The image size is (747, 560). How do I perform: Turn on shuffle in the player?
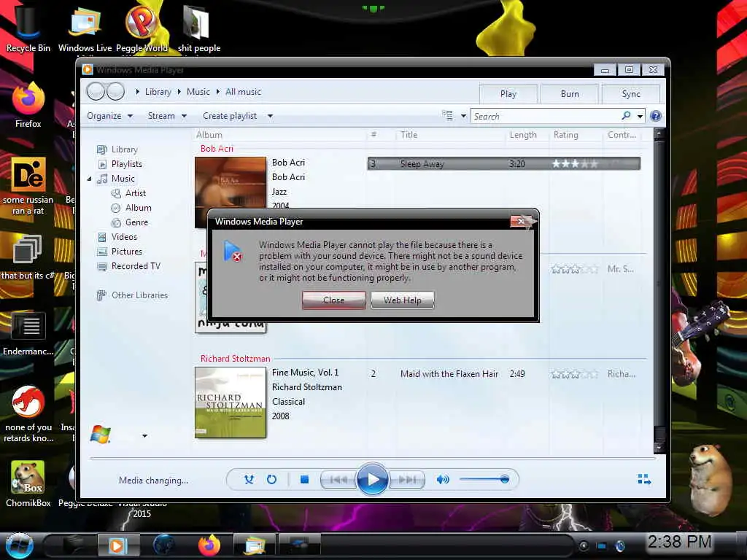point(249,480)
